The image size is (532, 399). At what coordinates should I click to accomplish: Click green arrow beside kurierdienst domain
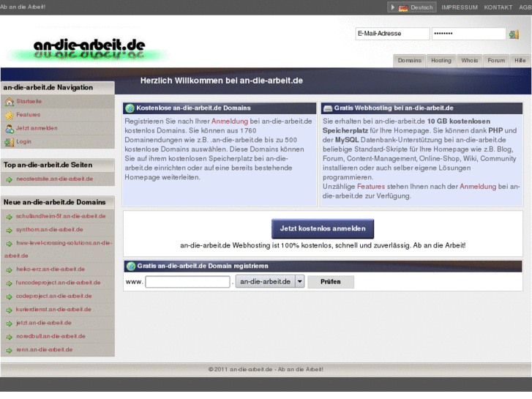9,310
